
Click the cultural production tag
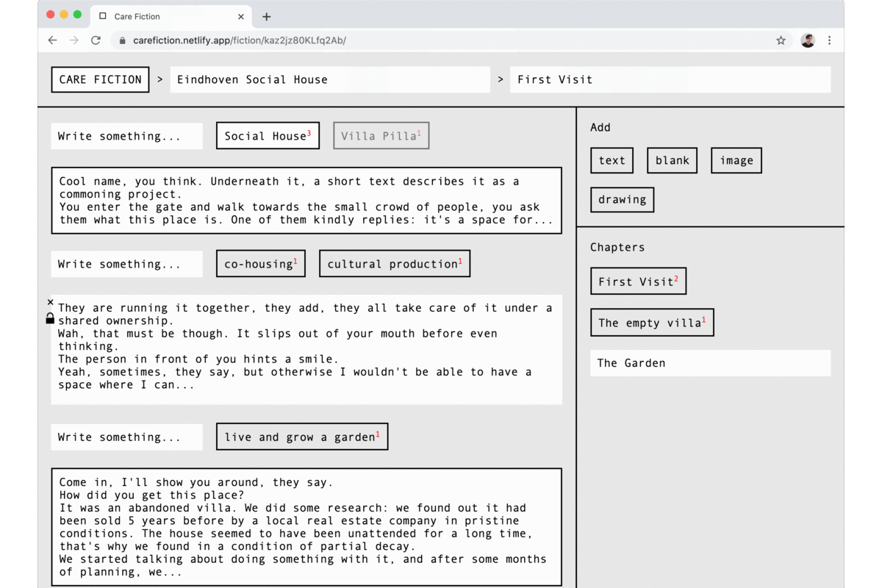point(394,264)
